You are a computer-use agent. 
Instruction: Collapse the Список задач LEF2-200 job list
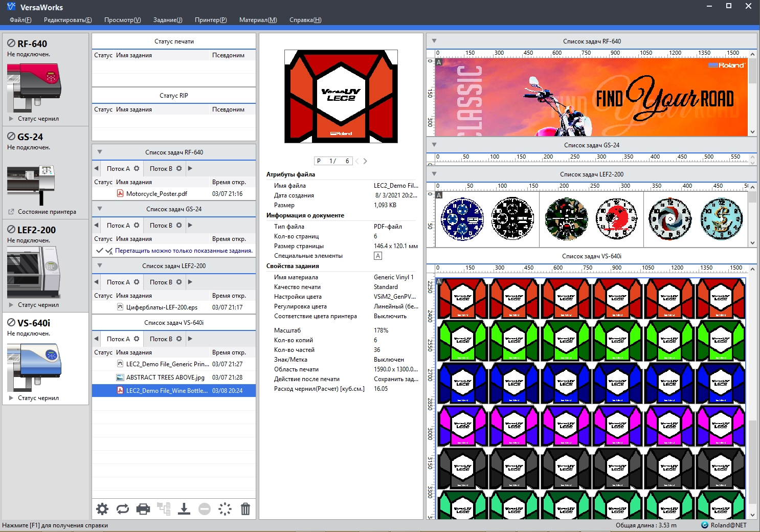(x=100, y=265)
